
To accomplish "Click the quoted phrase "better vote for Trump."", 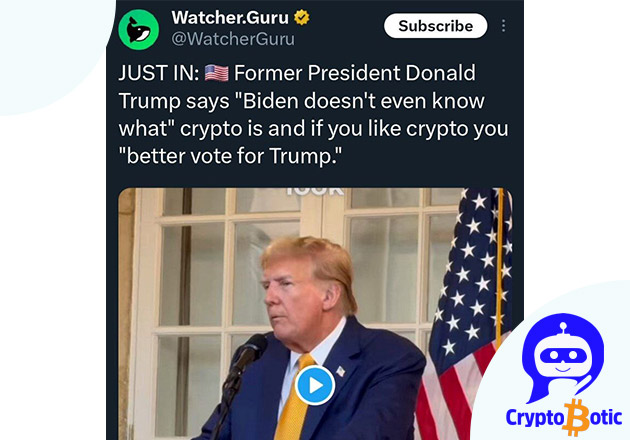I will tap(230, 156).
